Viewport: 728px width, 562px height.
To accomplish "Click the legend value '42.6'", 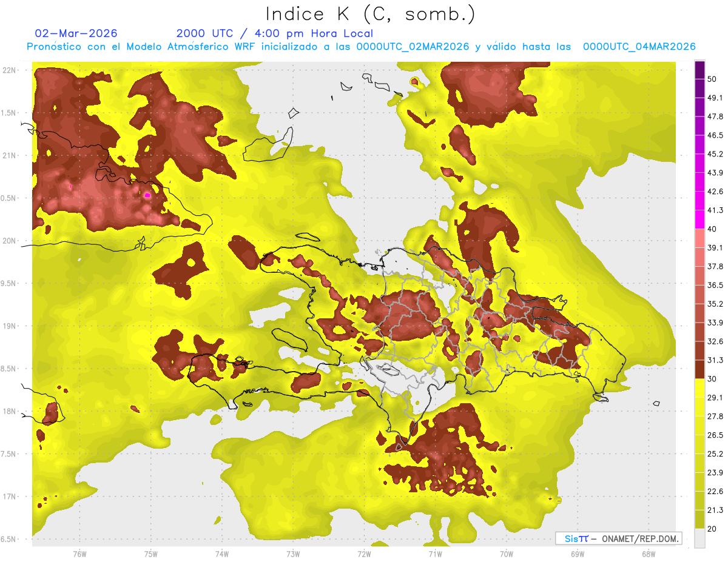I will pyautogui.click(x=715, y=192).
